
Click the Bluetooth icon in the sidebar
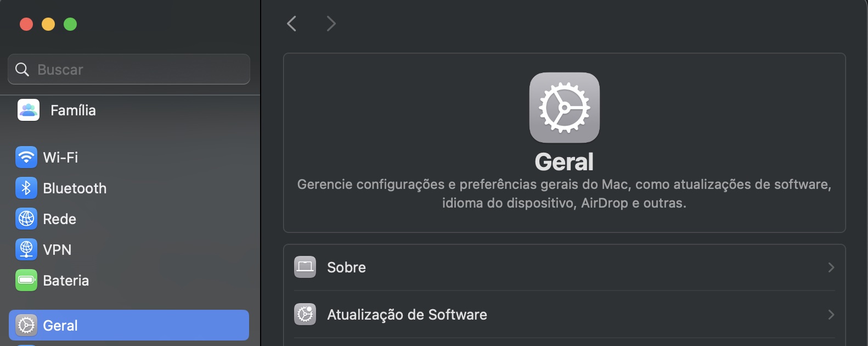coord(26,188)
